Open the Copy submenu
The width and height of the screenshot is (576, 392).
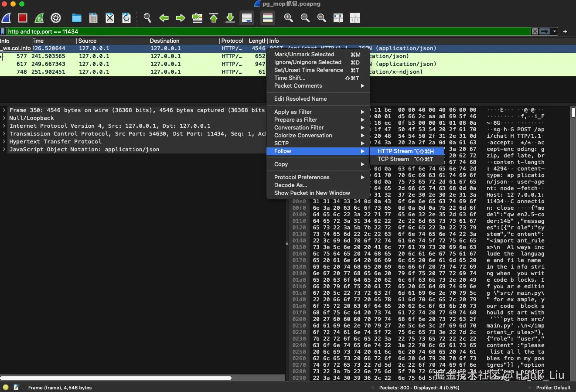click(x=318, y=164)
